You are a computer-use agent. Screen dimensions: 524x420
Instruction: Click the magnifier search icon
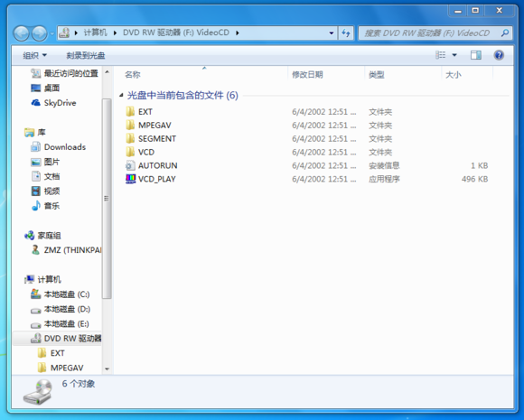point(505,33)
